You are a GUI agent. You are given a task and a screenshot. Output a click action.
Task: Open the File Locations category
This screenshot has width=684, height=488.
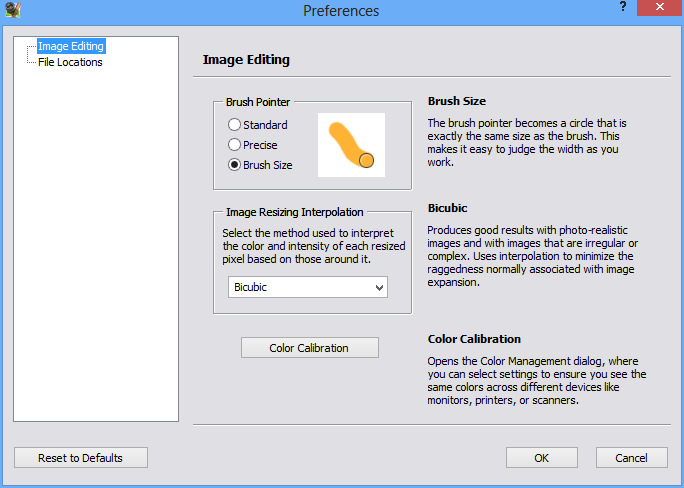[x=70, y=62]
